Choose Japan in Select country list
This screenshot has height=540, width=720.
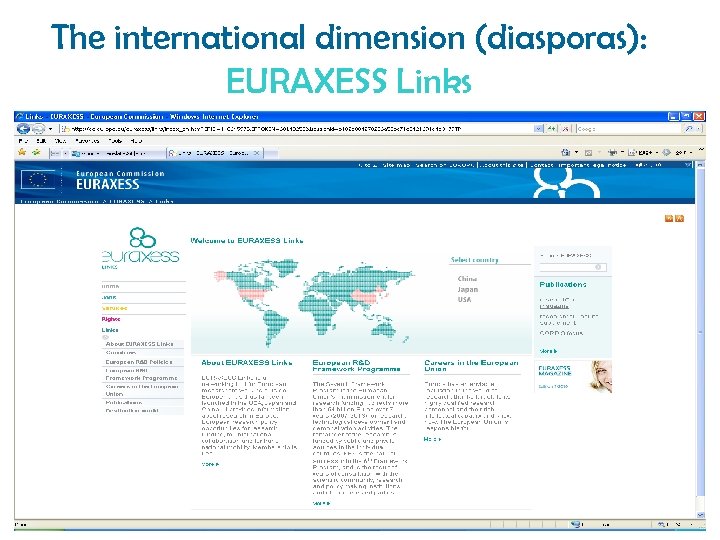coord(467,289)
